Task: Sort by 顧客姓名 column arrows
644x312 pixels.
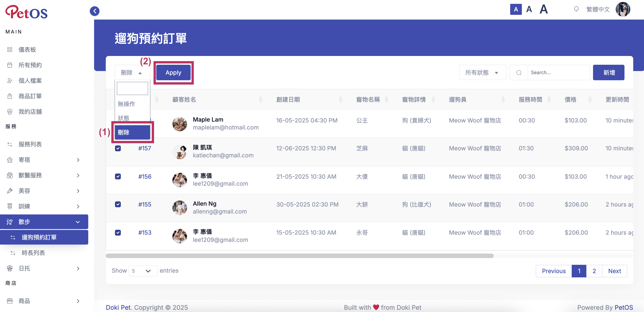Action: click(260, 100)
